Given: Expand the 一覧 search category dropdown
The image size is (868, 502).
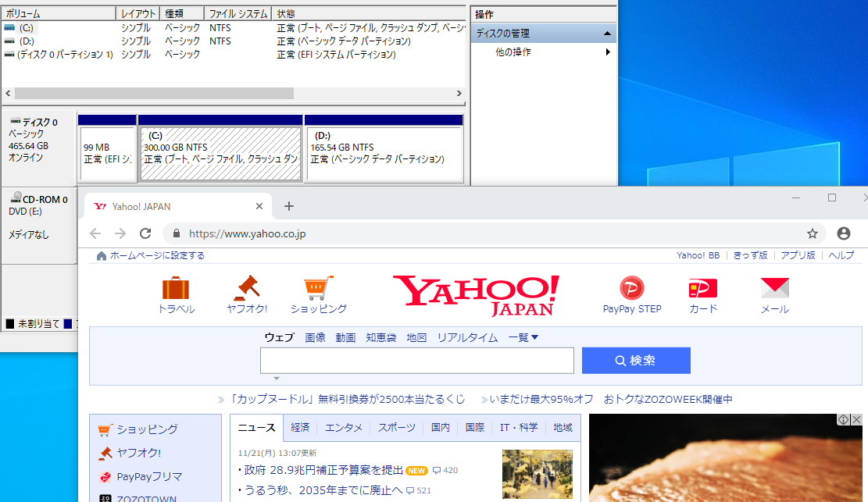Looking at the screenshot, I should (x=523, y=337).
